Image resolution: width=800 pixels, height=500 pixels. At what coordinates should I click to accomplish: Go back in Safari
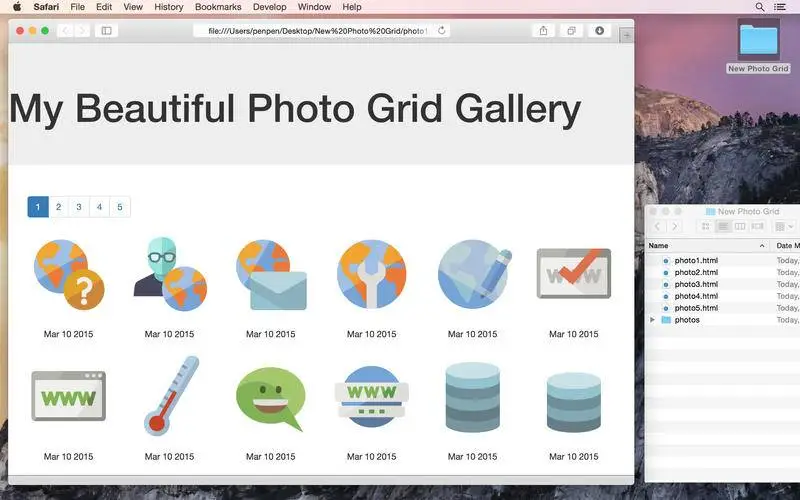[x=65, y=31]
